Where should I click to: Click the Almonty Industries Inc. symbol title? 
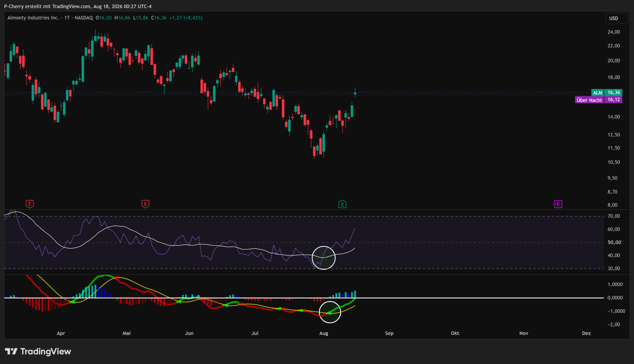pyautogui.click(x=33, y=18)
